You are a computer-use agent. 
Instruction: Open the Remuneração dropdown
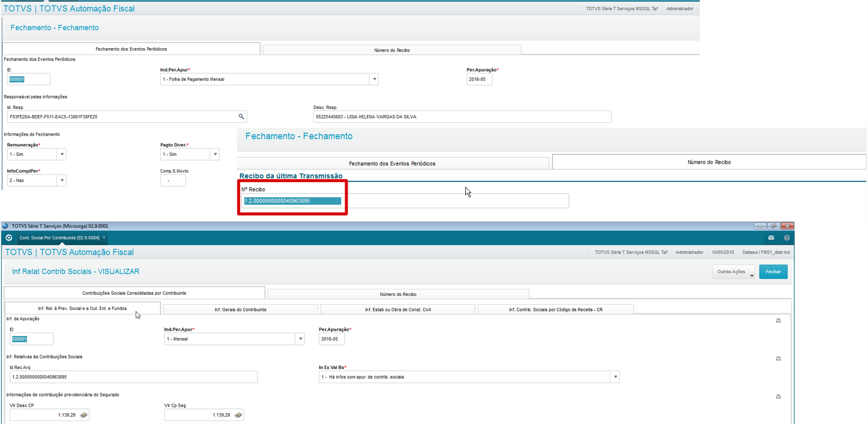[x=62, y=154]
